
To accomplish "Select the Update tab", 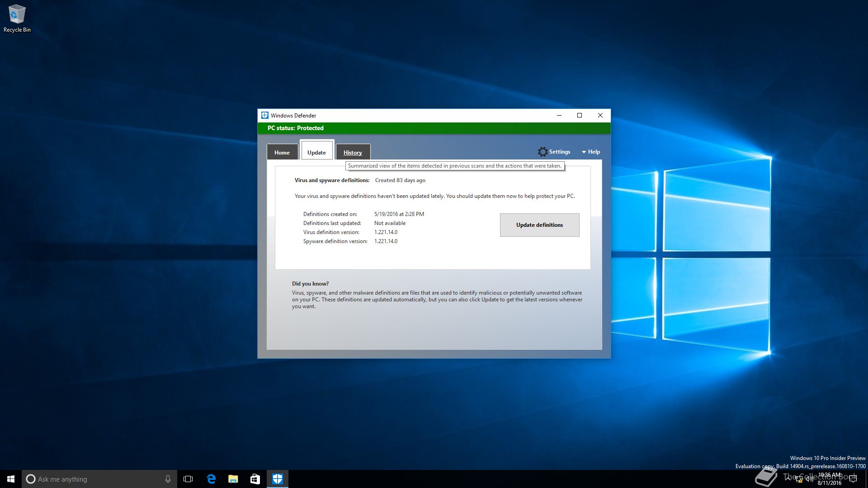I will pos(316,151).
